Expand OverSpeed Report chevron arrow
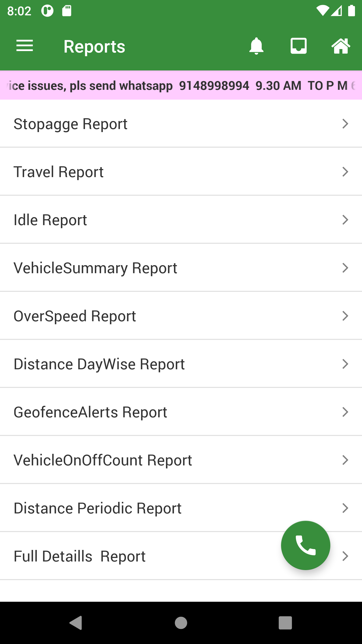 coord(345,316)
